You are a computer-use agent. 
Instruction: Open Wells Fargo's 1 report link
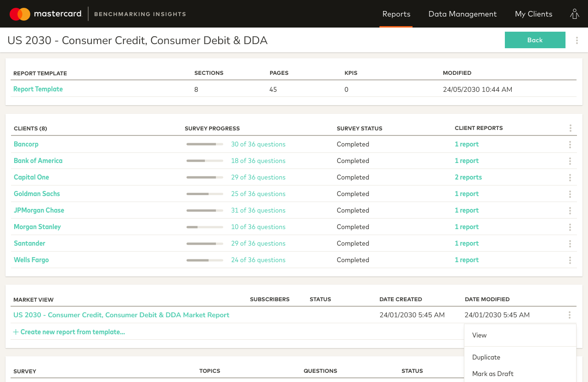point(467,260)
